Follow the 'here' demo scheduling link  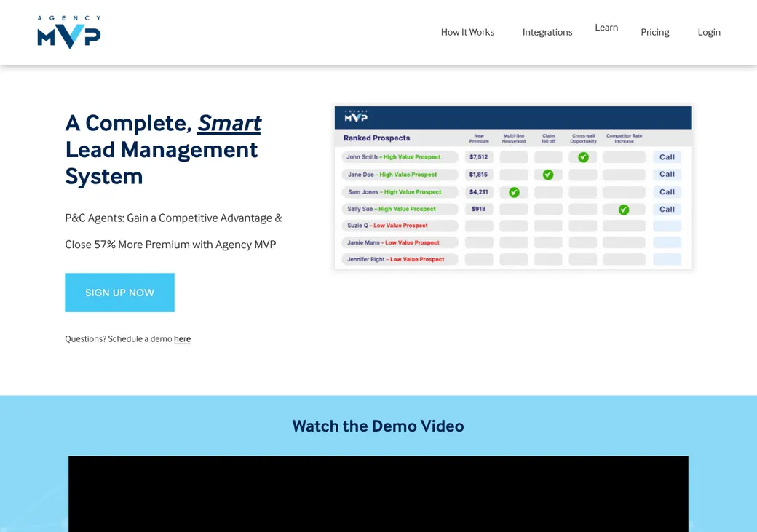(x=183, y=339)
